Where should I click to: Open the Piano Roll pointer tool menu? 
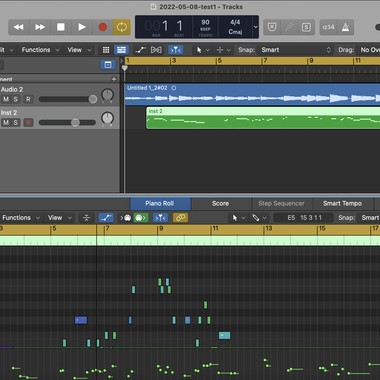click(x=239, y=218)
